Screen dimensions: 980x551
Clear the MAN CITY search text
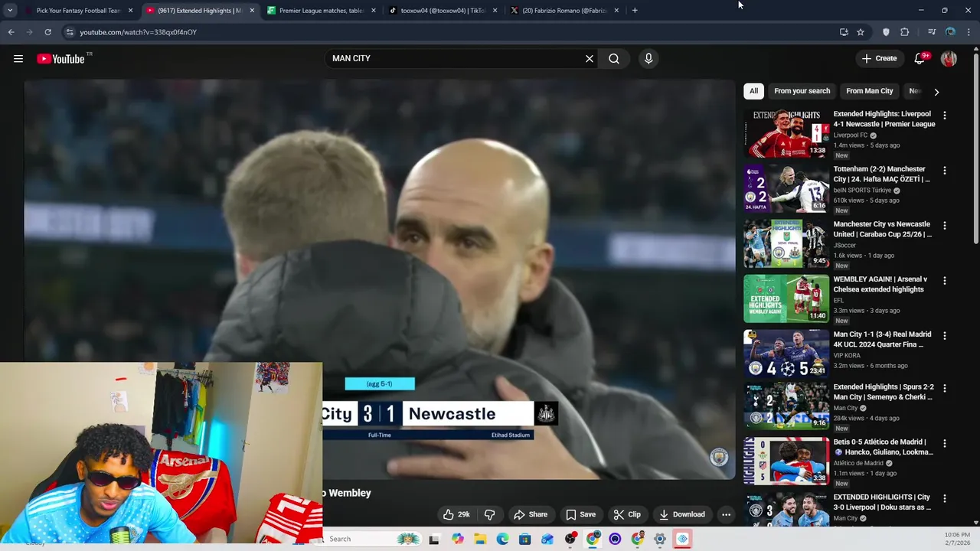(590, 59)
